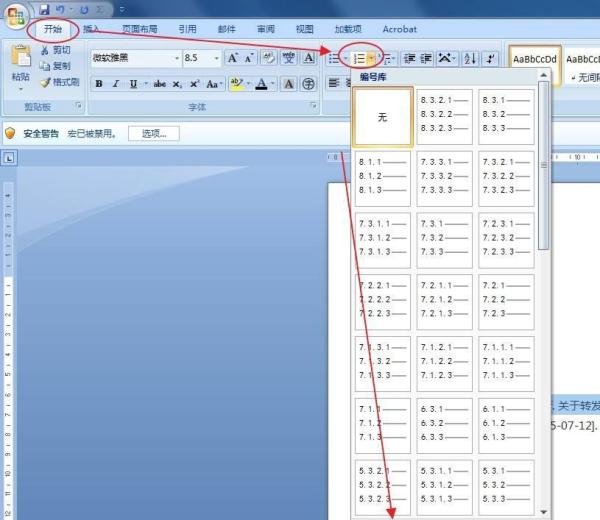Cut selection with 剪切

[x=56, y=50]
